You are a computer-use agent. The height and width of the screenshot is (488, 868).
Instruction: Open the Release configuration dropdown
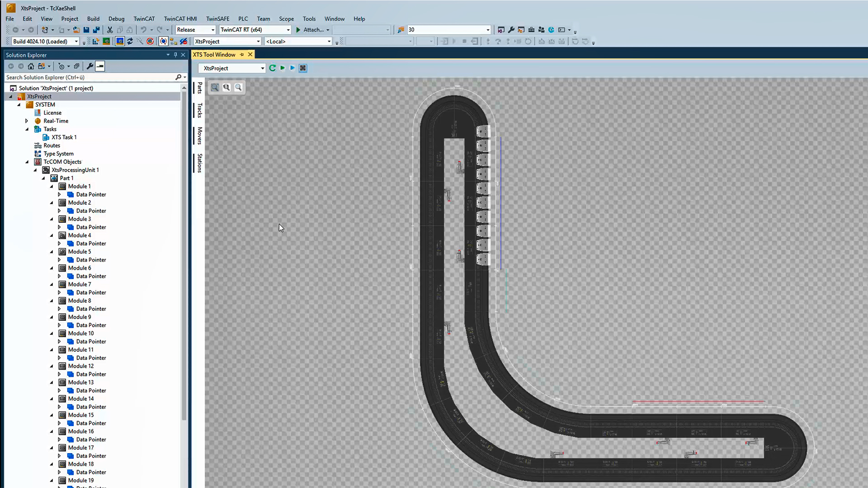212,29
